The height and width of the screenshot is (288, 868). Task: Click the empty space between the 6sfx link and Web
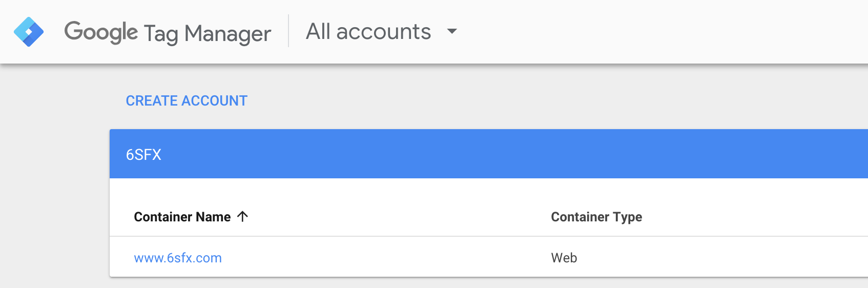(384, 258)
